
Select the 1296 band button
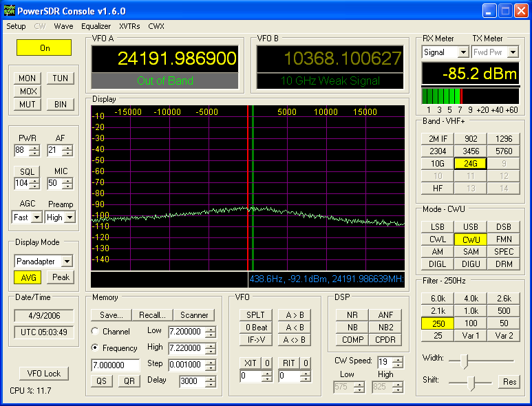coord(504,139)
